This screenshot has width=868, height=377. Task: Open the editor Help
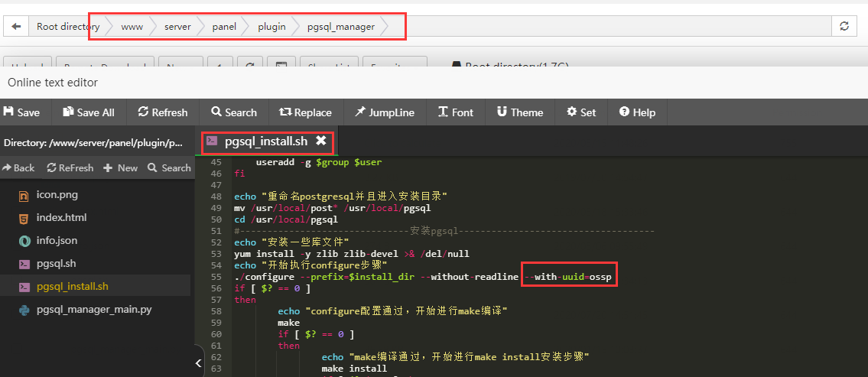pyautogui.click(x=637, y=112)
